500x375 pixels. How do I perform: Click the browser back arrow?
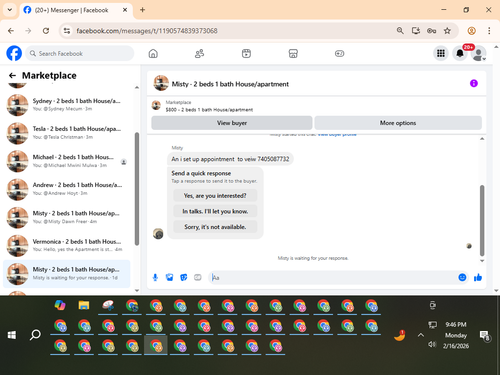click(11, 31)
